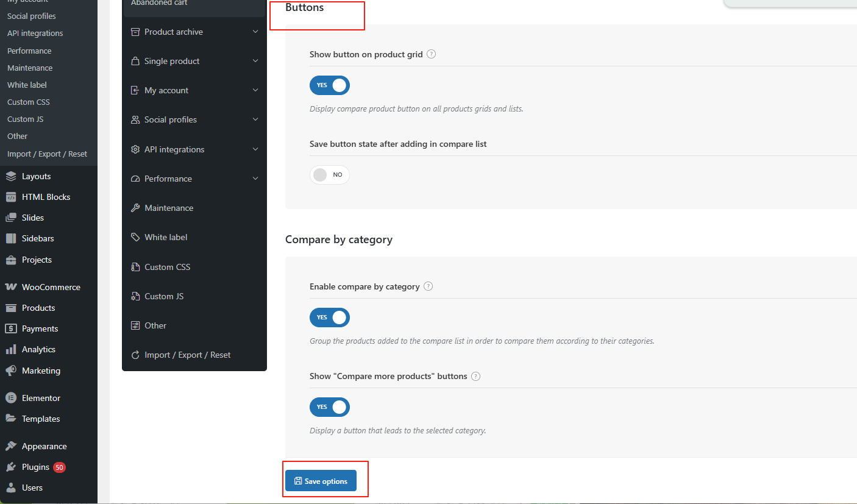857x504 pixels.
Task: Open Maintenance link in admin submenu
Action: click(x=30, y=68)
